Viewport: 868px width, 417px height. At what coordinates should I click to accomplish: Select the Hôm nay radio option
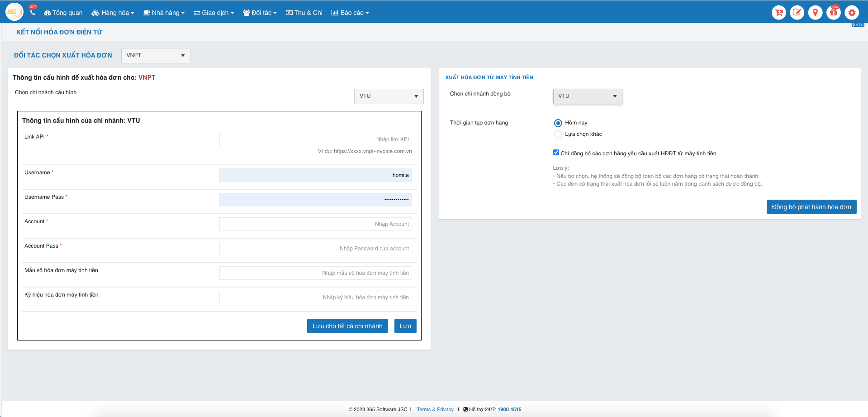click(x=558, y=123)
